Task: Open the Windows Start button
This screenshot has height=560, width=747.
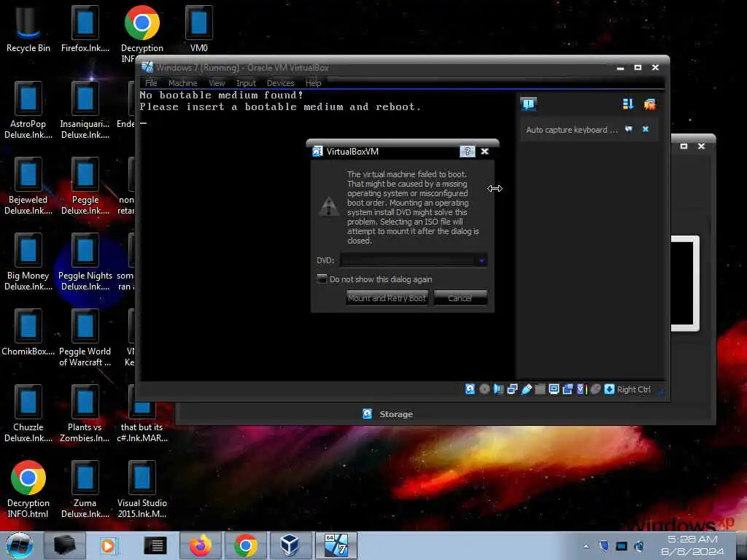Action: 20,545
